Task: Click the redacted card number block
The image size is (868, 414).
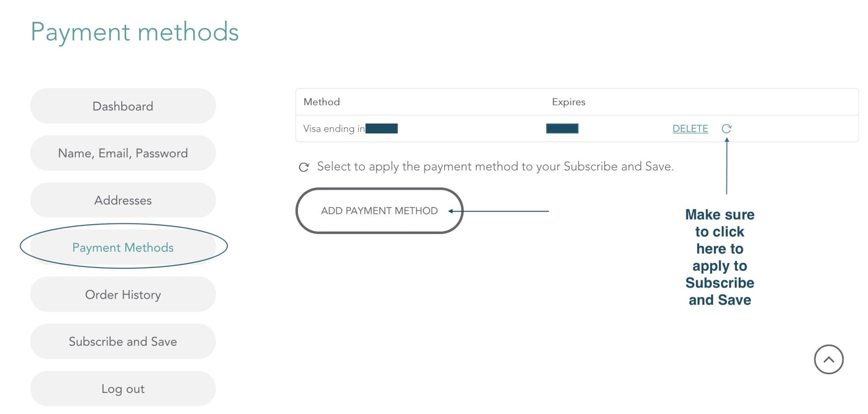Action: [382, 129]
